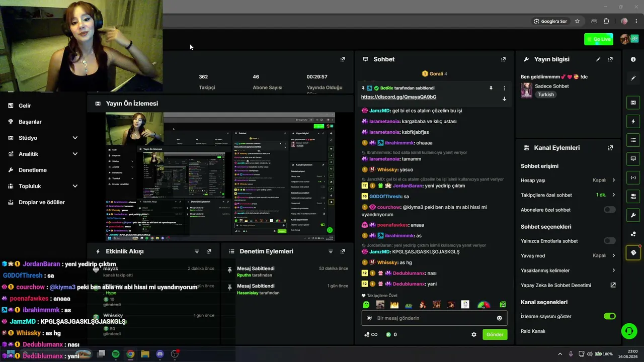This screenshot has width=644, height=362.
Task: Click the chat identity shield icon
Action: coord(369,318)
